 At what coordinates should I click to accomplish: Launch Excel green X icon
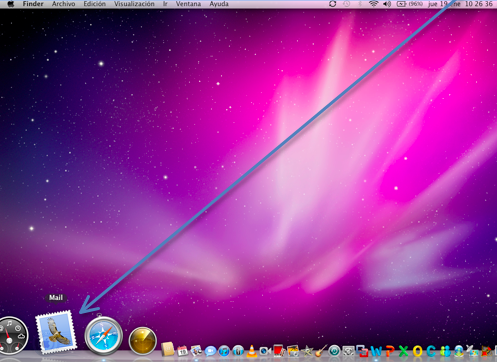pos(403,351)
